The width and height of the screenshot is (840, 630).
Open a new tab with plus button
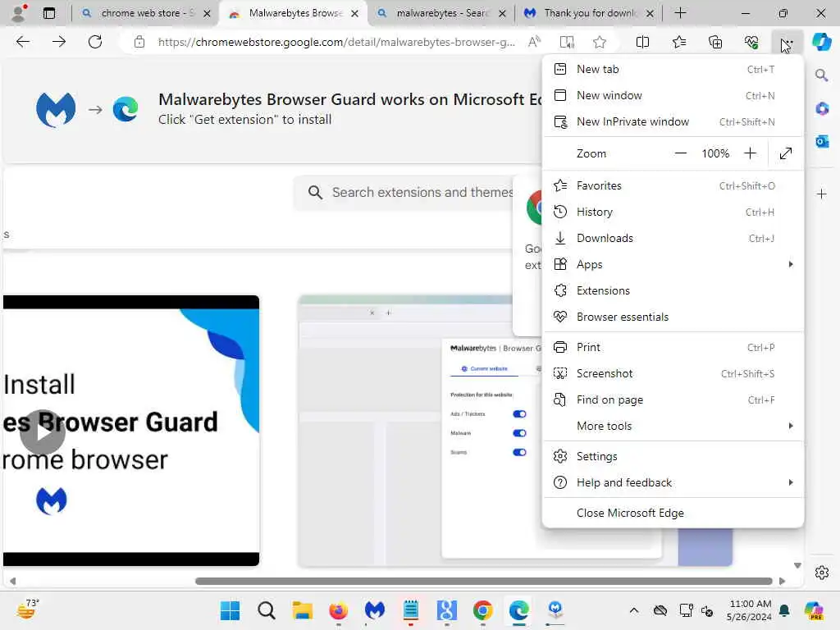click(680, 13)
